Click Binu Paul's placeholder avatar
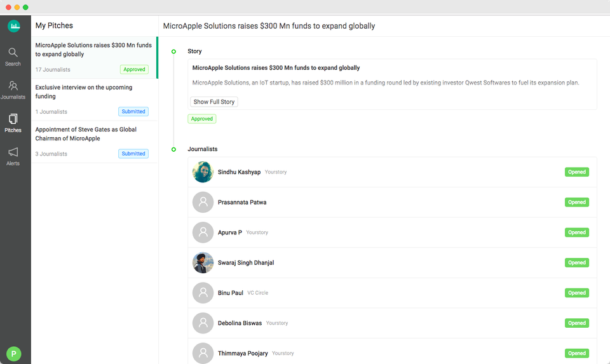 tap(203, 293)
